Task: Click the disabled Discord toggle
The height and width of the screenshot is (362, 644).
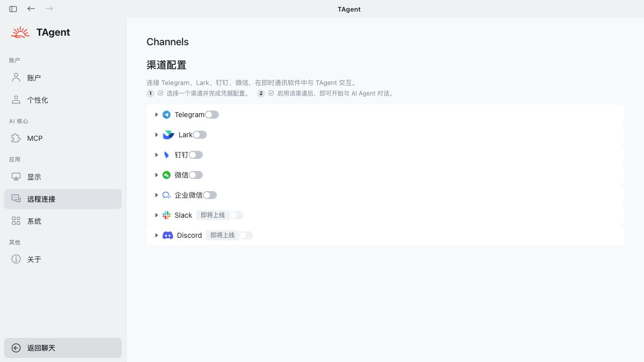Action: pos(246,235)
